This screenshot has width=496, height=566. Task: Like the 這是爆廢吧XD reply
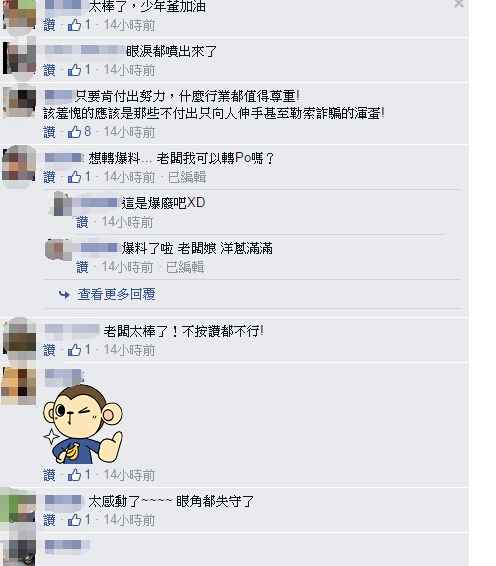point(82,222)
